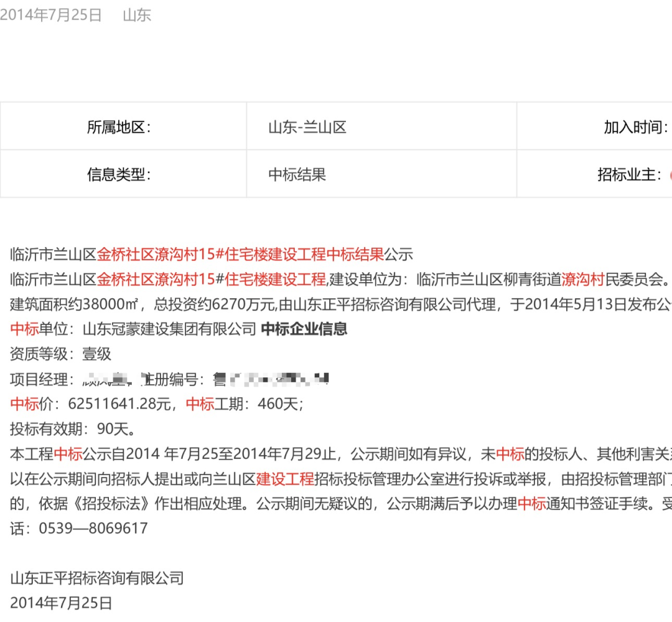Click the 建筑面积约38000㎡ text
Viewport: 672px width, 622px height.
click(x=73, y=304)
